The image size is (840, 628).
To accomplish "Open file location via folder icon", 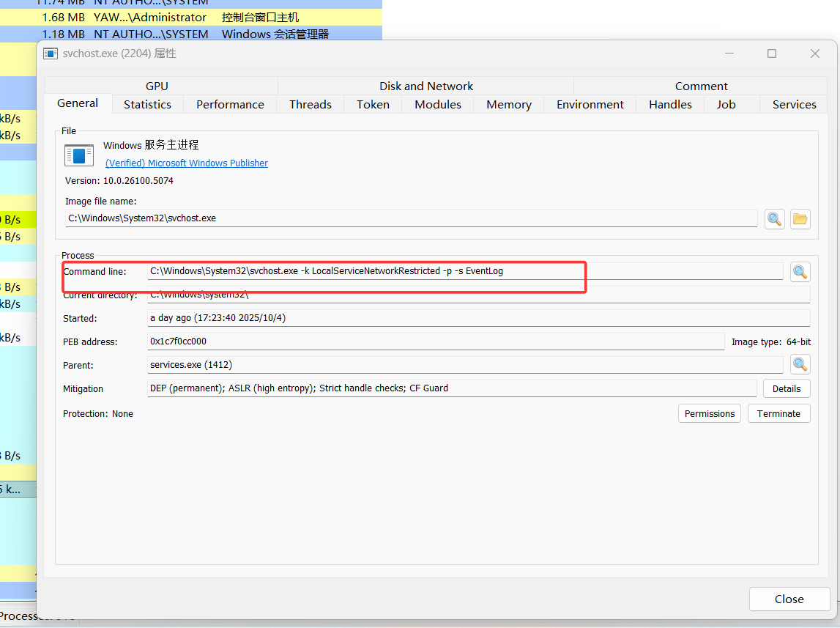I will pos(800,218).
